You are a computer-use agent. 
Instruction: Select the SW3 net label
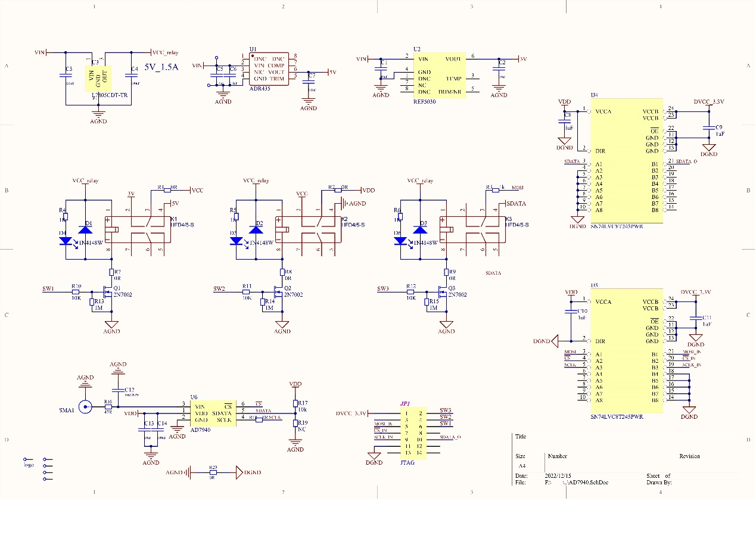click(383, 289)
